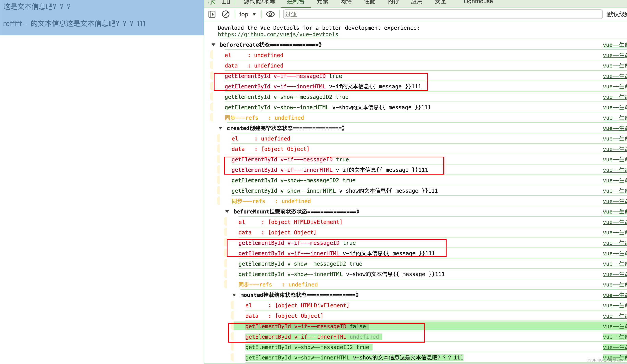Open the vue-devtools GitHub link
Viewport: 627px width, 364px height.
click(x=278, y=34)
